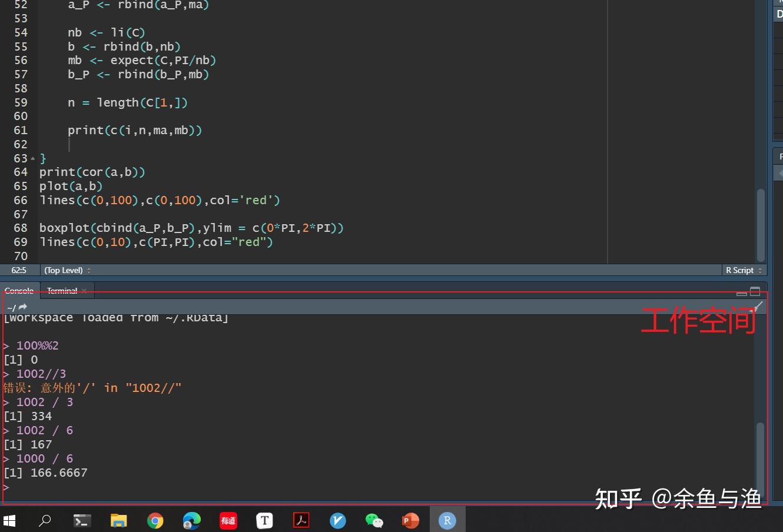This screenshot has width=783, height=532.
Task: Launch Microsoft Edge from the taskbar
Action: 191,520
